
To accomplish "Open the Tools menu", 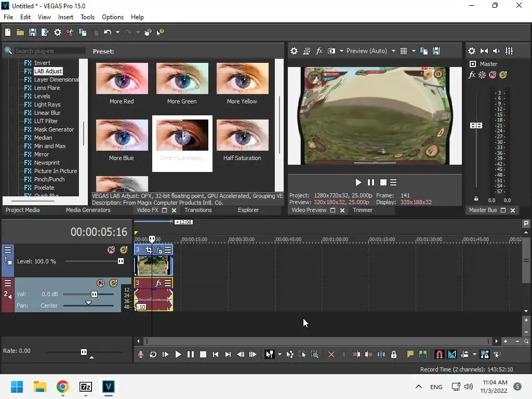I will pos(87,17).
